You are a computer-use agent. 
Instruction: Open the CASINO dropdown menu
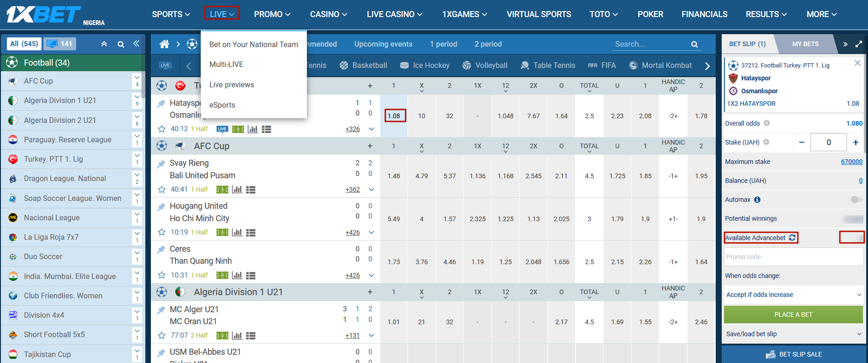(329, 14)
